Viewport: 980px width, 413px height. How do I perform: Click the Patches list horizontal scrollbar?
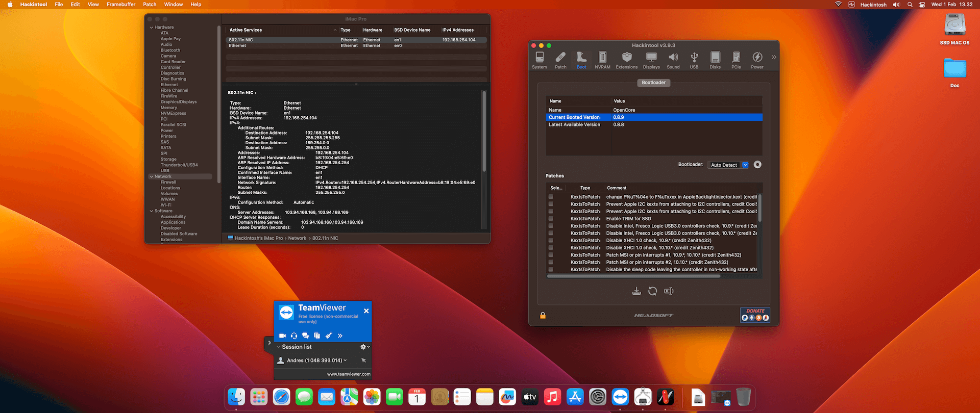pyautogui.click(x=633, y=276)
